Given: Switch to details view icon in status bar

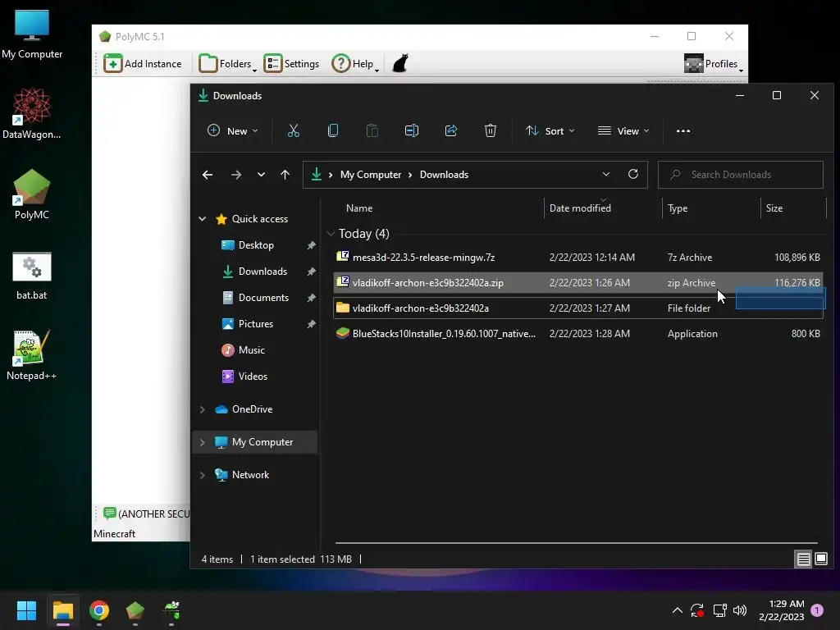Looking at the screenshot, I should coord(804,559).
